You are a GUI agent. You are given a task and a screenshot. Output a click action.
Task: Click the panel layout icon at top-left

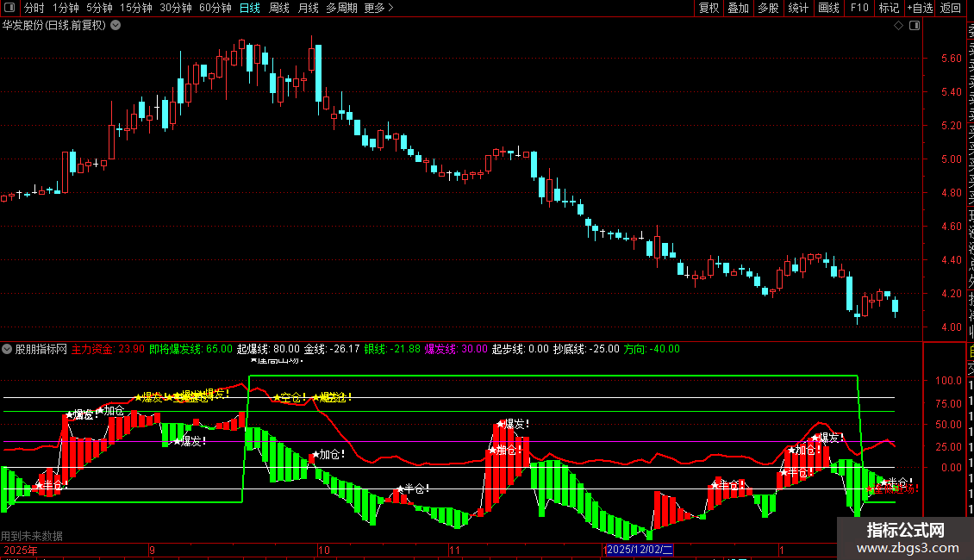9,8
